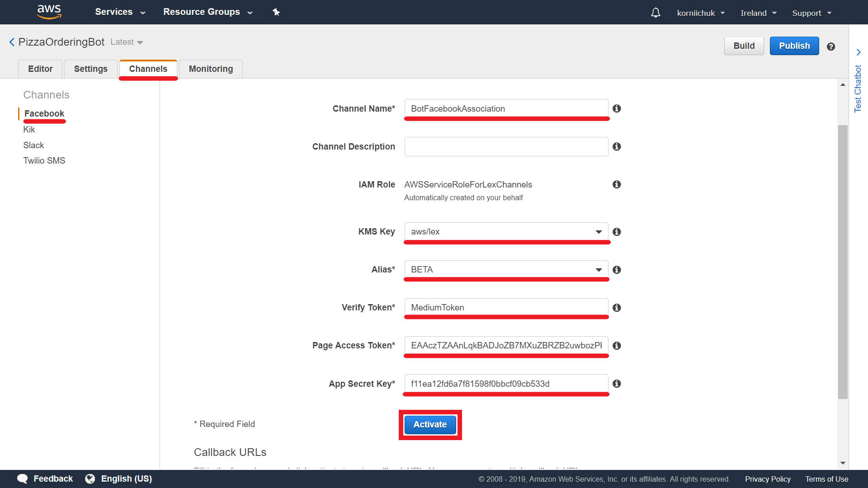Open the korniichuk account menu
The image size is (868, 488).
(x=701, y=13)
